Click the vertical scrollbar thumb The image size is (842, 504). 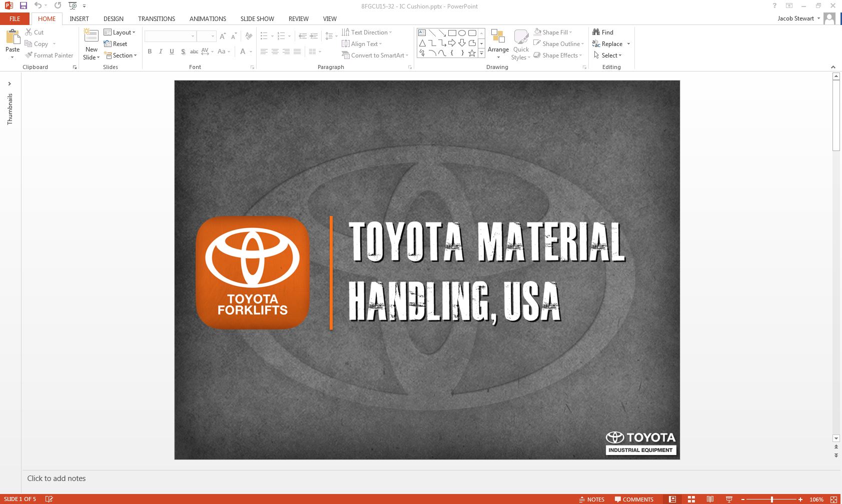click(x=836, y=115)
